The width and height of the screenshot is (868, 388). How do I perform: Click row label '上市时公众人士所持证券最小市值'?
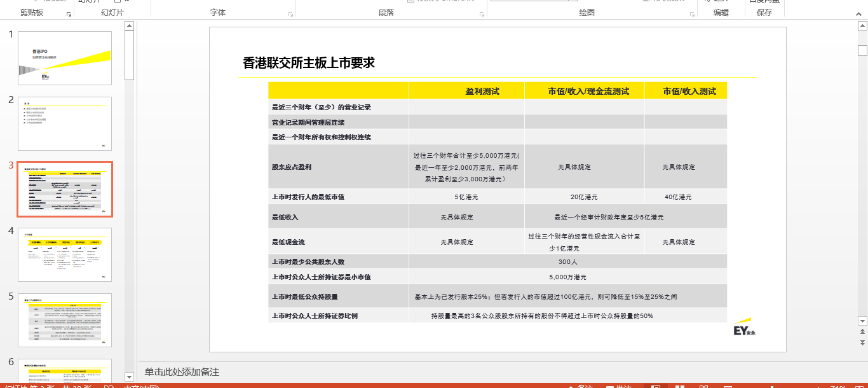(x=321, y=277)
